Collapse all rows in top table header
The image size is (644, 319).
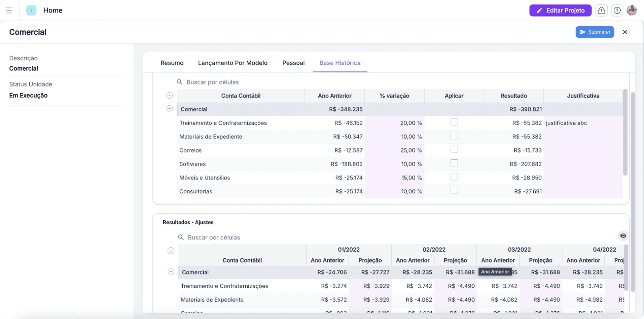click(x=170, y=96)
